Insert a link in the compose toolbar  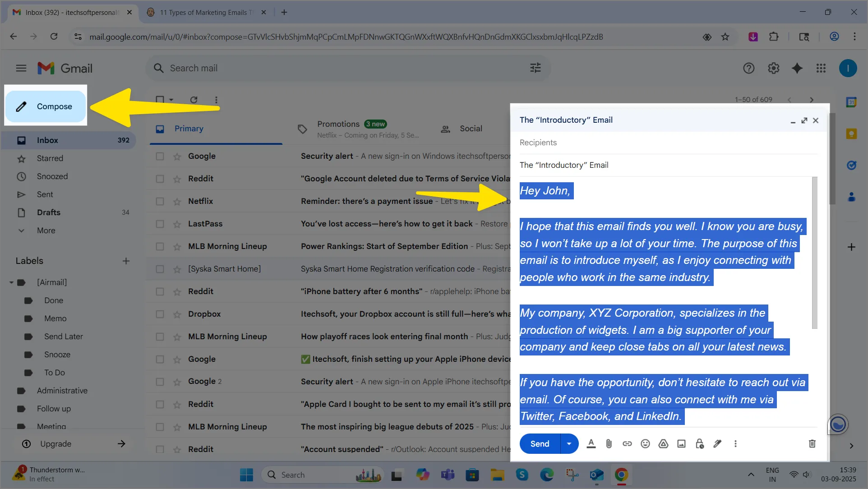click(x=627, y=444)
